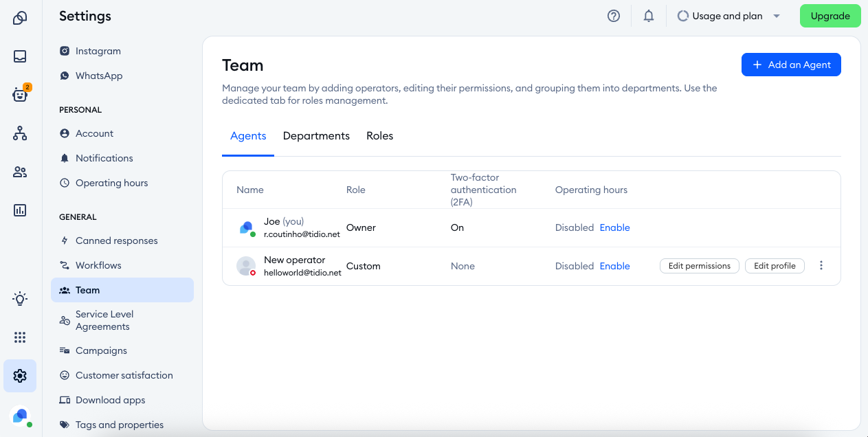
Task: Switch to the Departments tab
Action: pos(316,136)
